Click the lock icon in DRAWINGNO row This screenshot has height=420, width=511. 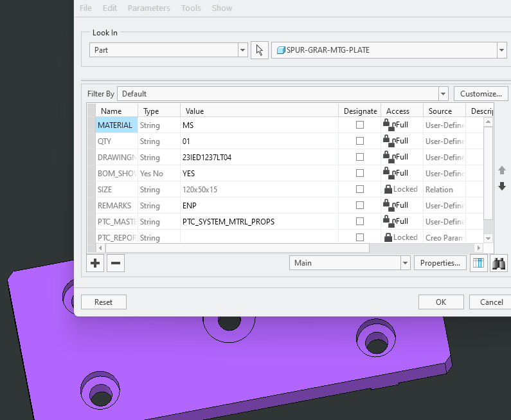tap(388, 157)
